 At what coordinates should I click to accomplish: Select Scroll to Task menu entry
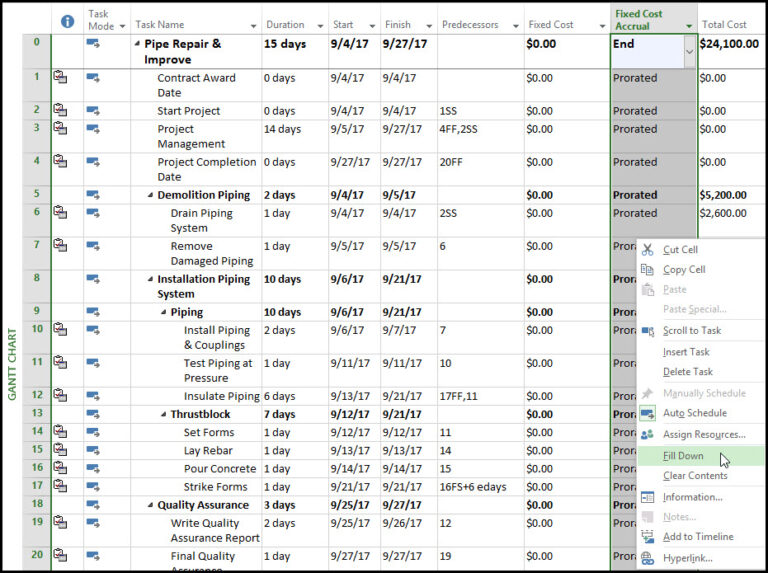pos(700,331)
